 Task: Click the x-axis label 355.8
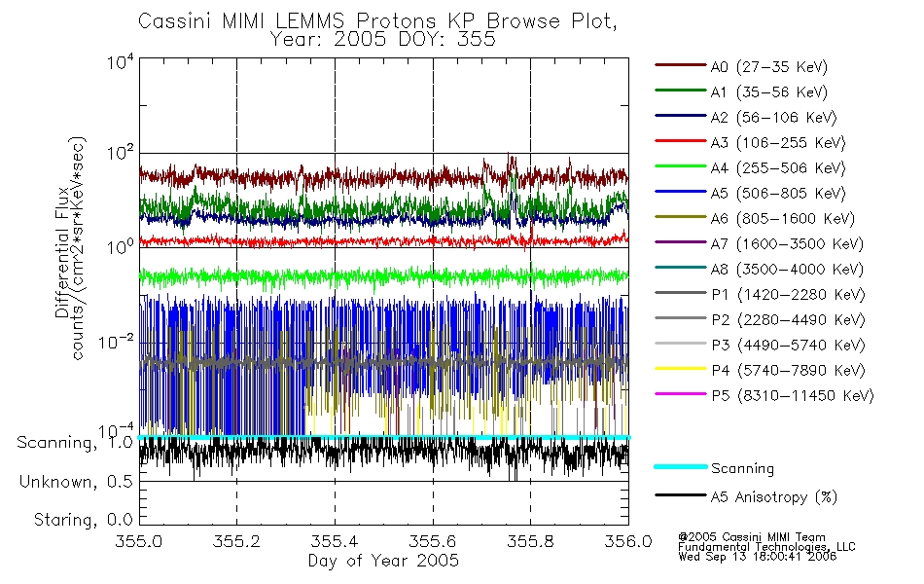coord(530,541)
